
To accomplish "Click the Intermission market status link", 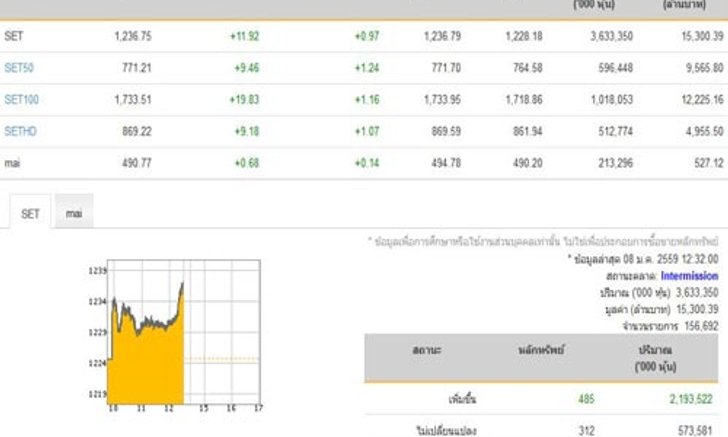I will click(689, 276).
